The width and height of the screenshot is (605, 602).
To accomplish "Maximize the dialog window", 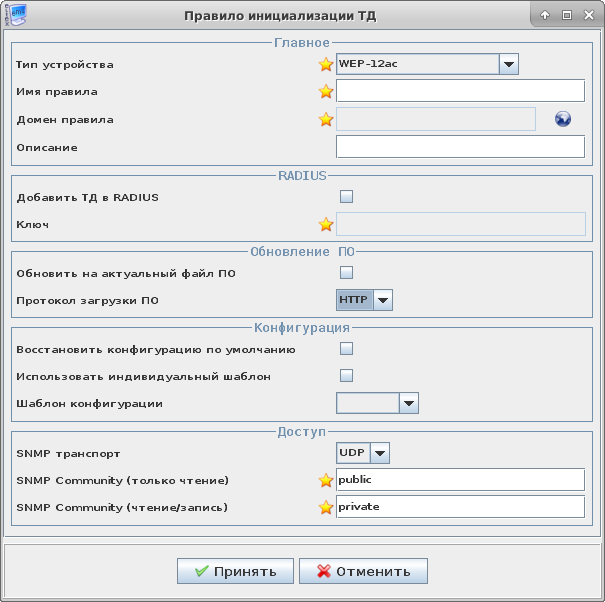I will tap(566, 15).
